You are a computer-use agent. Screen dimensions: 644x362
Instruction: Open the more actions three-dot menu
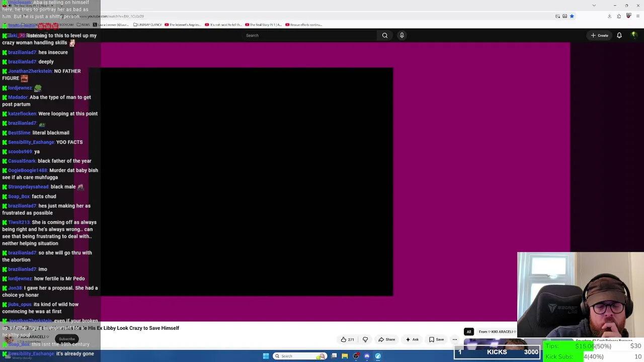pyautogui.click(x=455, y=339)
